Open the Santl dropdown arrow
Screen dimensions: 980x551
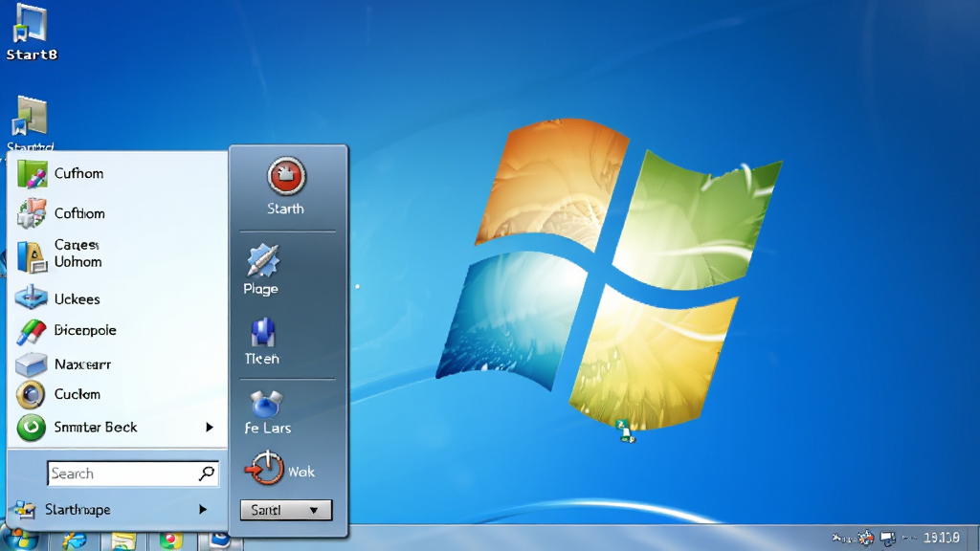pyautogui.click(x=314, y=511)
